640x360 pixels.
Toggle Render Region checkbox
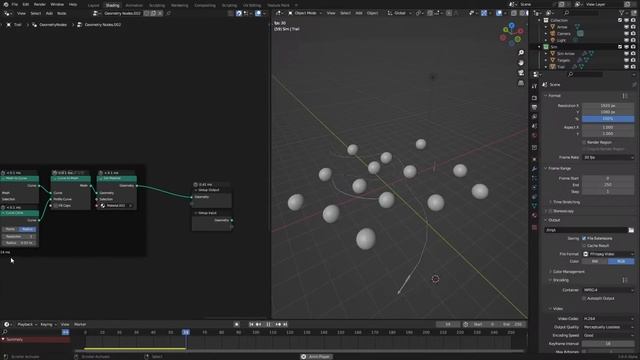point(584,142)
